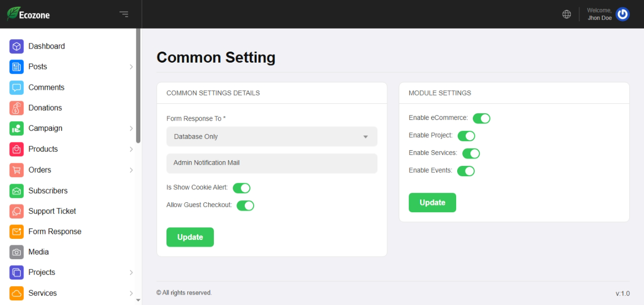This screenshot has width=644, height=305.
Task: Click the Admin Notification Mail field
Action: coord(271,163)
